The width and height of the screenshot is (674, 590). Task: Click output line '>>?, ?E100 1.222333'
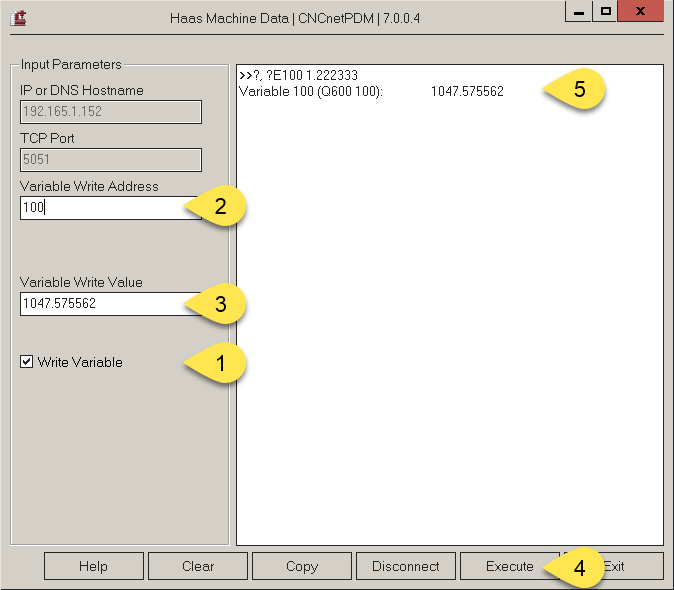point(298,75)
